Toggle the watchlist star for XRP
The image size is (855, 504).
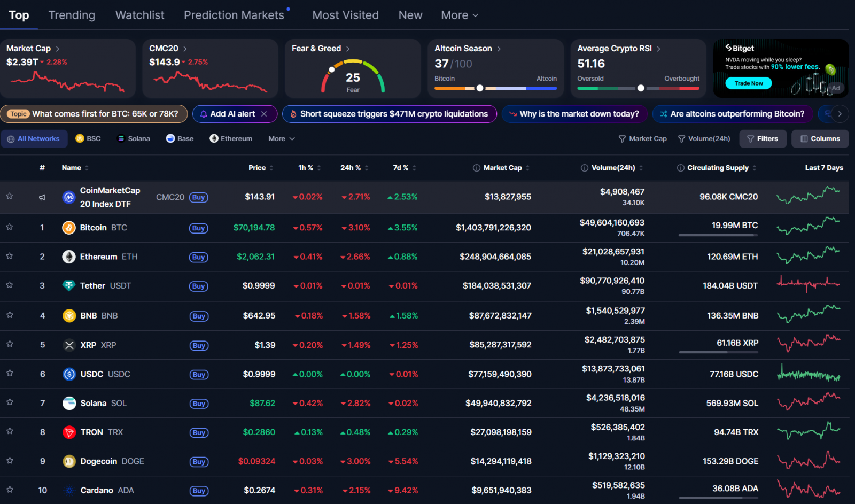tap(10, 344)
